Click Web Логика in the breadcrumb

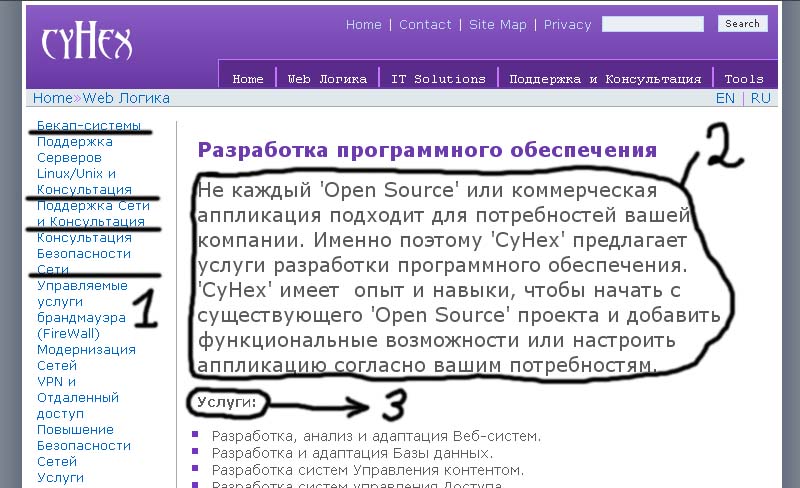click(126, 98)
